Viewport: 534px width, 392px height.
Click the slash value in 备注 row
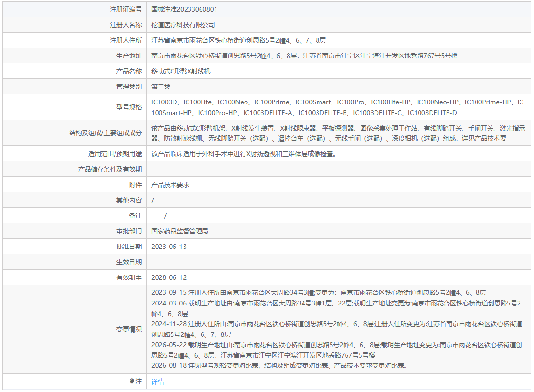(165, 216)
